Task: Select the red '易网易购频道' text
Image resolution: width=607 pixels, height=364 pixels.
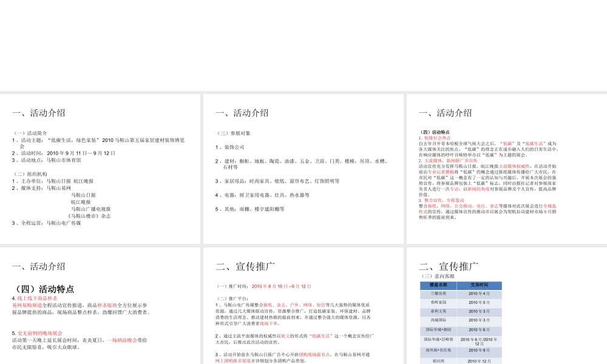Action: tap(27, 305)
